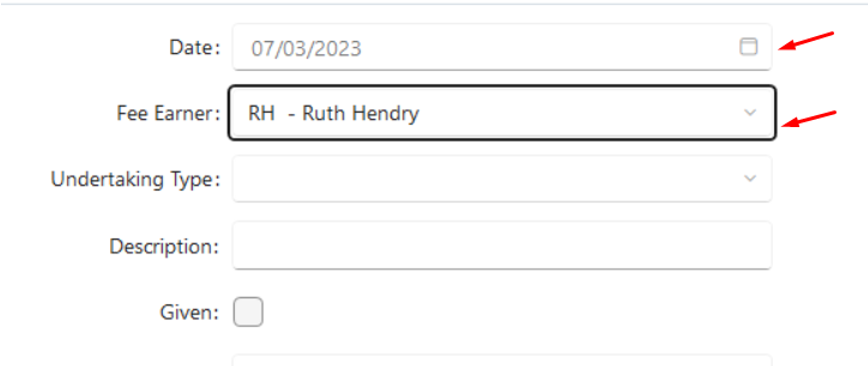Click the 'Date:' field label
868x366 pixels.
tap(195, 48)
